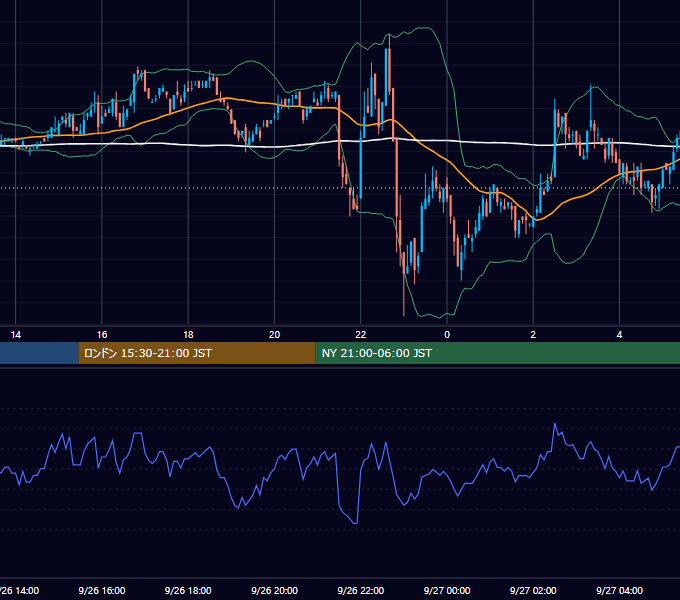Click the '9/27 02:00' date label
680x600 pixels.
coord(533,590)
